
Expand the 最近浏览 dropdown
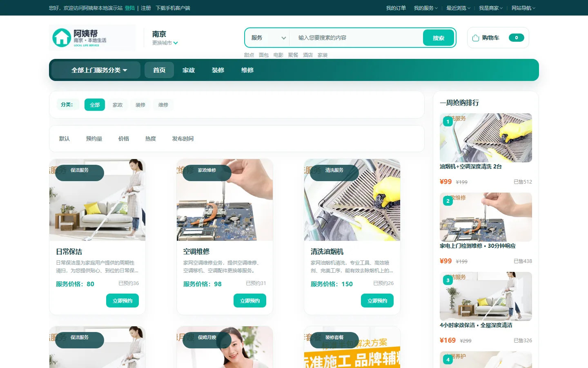[x=458, y=8]
